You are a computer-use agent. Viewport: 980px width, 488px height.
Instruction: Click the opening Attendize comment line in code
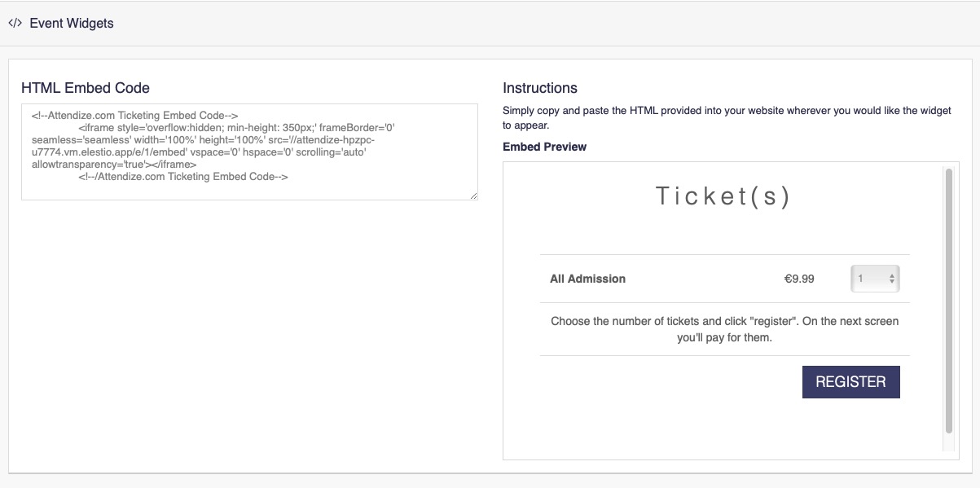pos(135,116)
